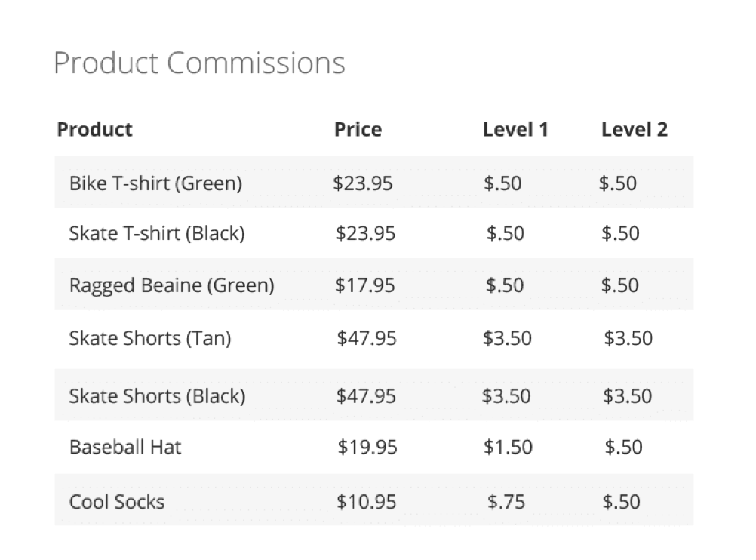Click the Price column header
756x560 pixels.
(358, 130)
